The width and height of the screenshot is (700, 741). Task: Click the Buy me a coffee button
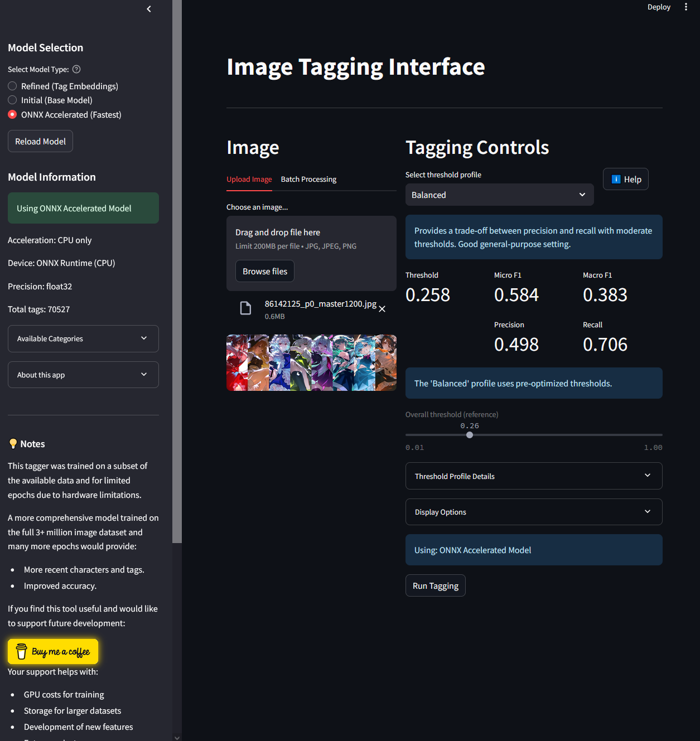point(53,651)
